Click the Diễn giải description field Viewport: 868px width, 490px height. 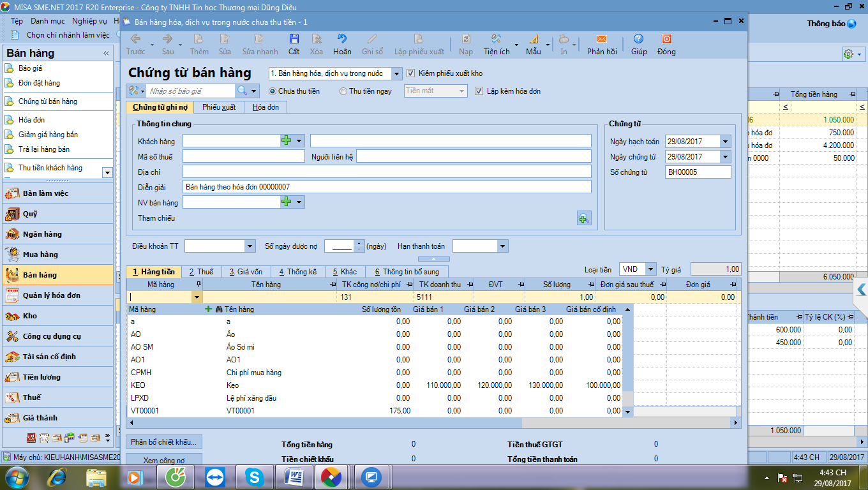coord(387,187)
